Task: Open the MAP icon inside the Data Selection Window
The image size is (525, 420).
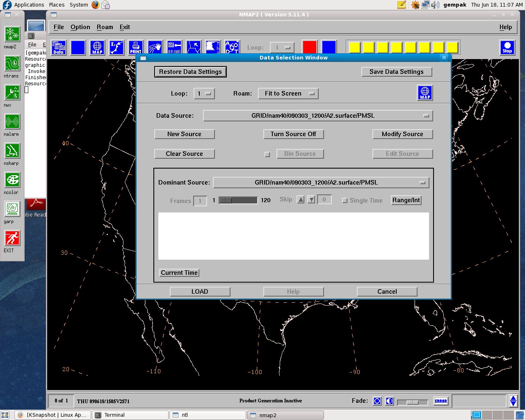Action: 425,93
